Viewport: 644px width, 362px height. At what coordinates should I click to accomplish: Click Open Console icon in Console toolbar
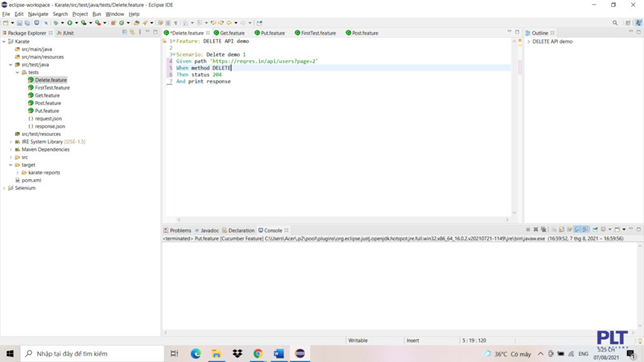[617, 229]
